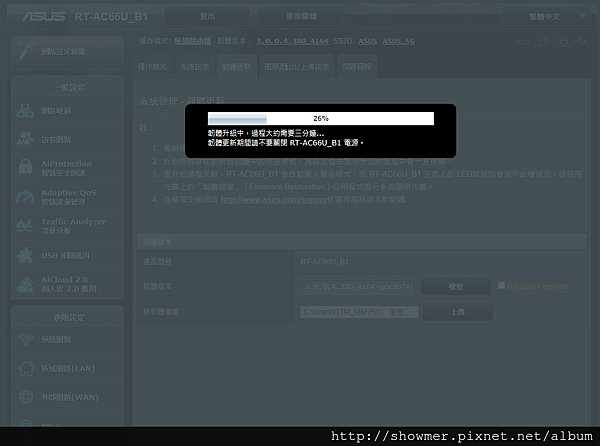Open the www.asus.com/support link
Screen dimensions: 600x446
tap(277, 200)
